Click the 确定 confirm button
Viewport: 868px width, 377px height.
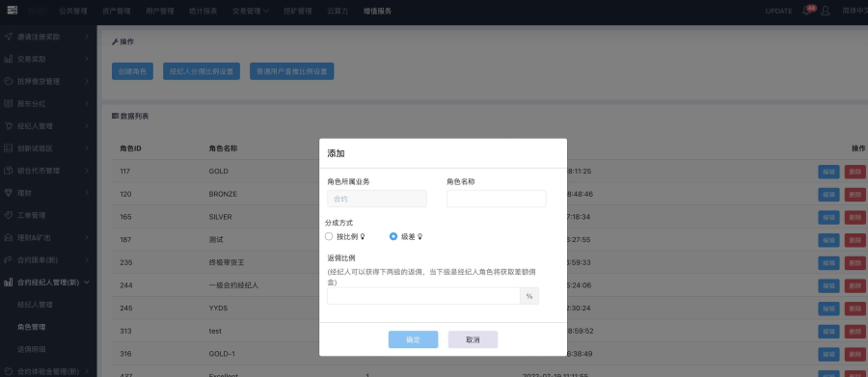point(413,339)
